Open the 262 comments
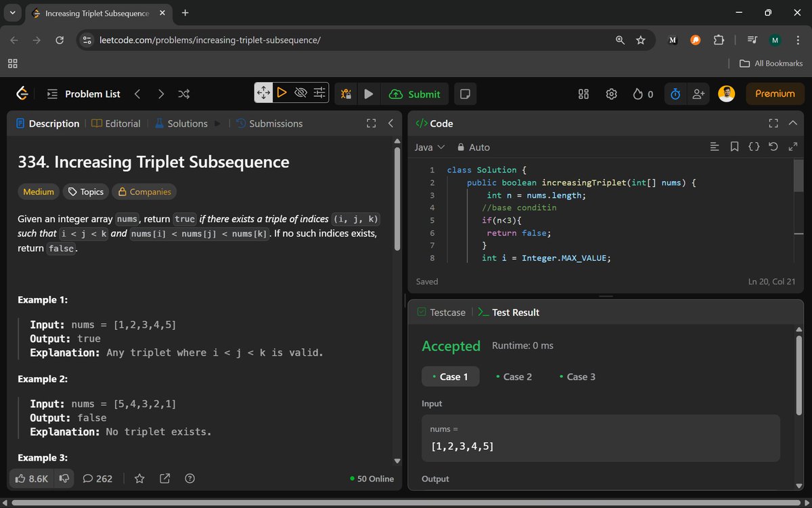812x508 pixels. click(x=97, y=478)
